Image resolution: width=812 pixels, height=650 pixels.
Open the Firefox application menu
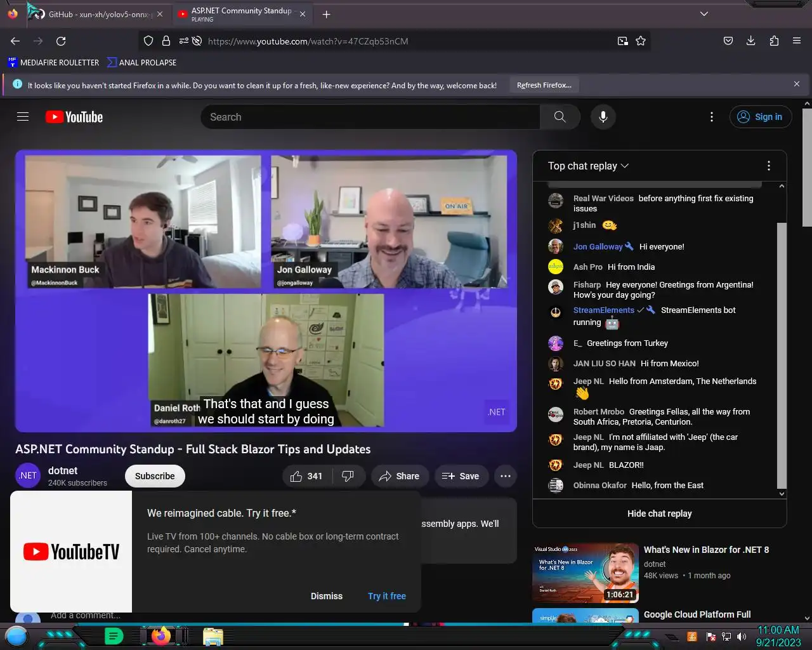pyautogui.click(x=797, y=41)
